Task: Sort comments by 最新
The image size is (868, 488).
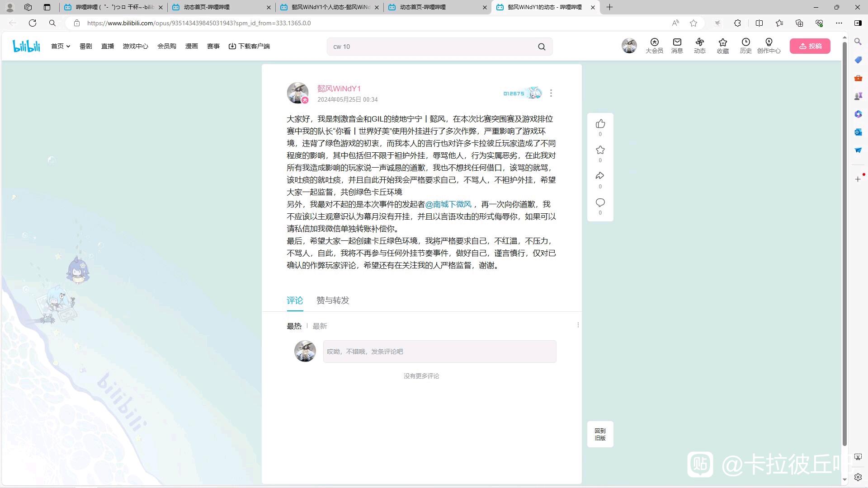Action: coord(320,326)
